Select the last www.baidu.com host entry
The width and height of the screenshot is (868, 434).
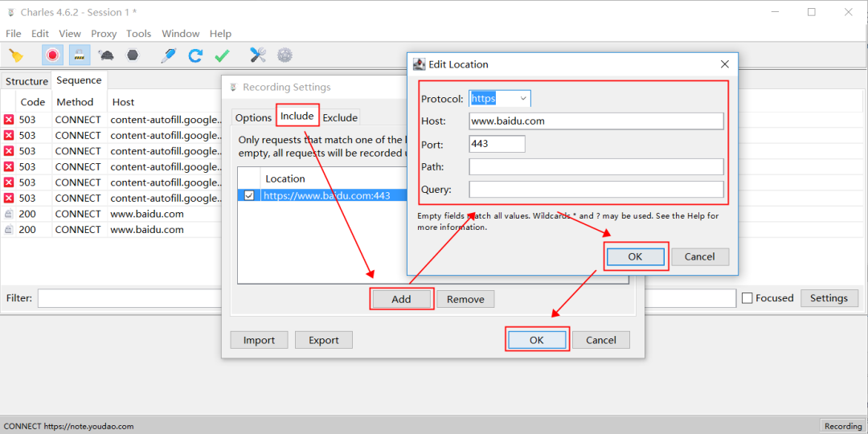[147, 230]
